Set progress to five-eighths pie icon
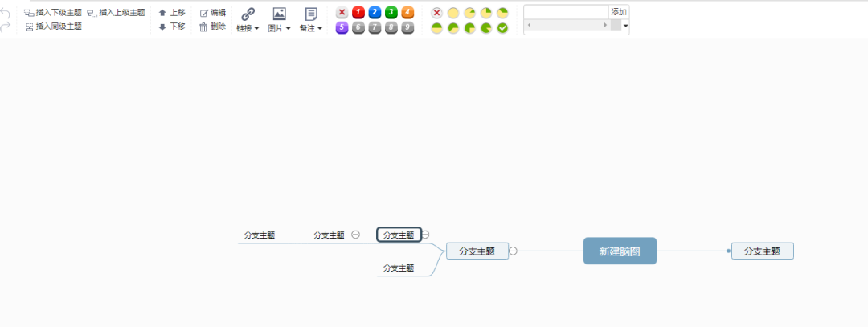Viewport: 868px width, 327px height. coord(452,28)
